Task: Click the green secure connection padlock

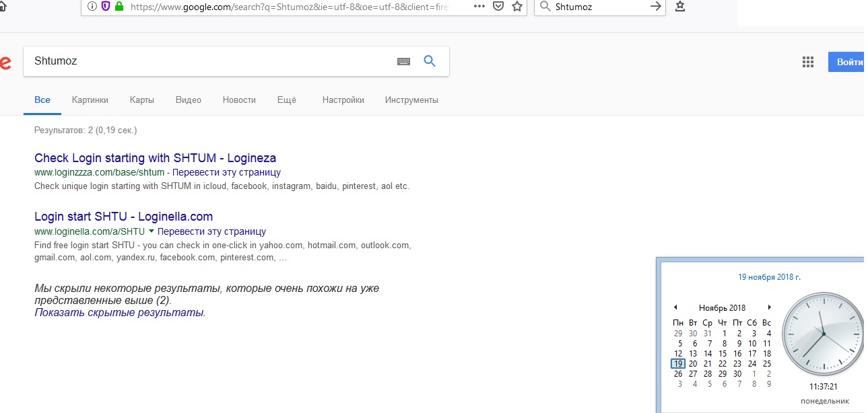Action: [x=120, y=7]
